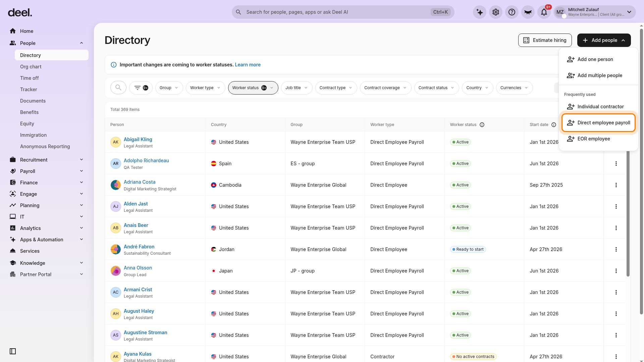The image size is (644, 362).
Task: Open the Deel AI sparkle icon
Action: click(480, 12)
